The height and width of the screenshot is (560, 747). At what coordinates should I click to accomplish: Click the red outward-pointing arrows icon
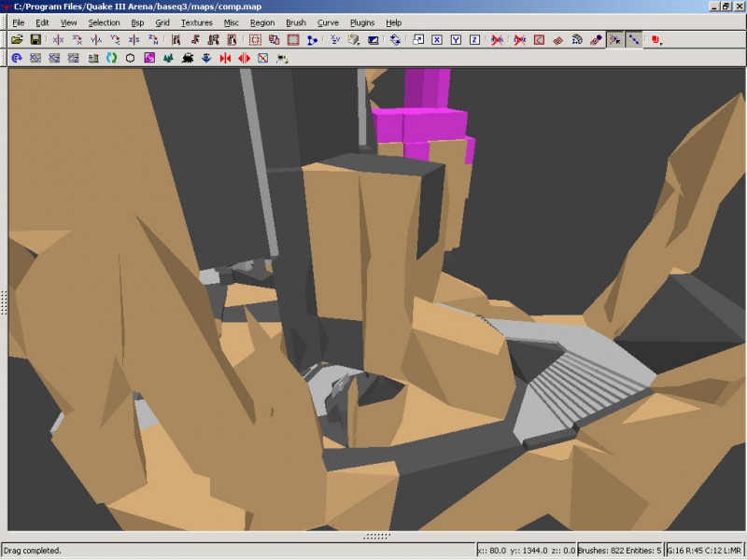[x=244, y=58]
